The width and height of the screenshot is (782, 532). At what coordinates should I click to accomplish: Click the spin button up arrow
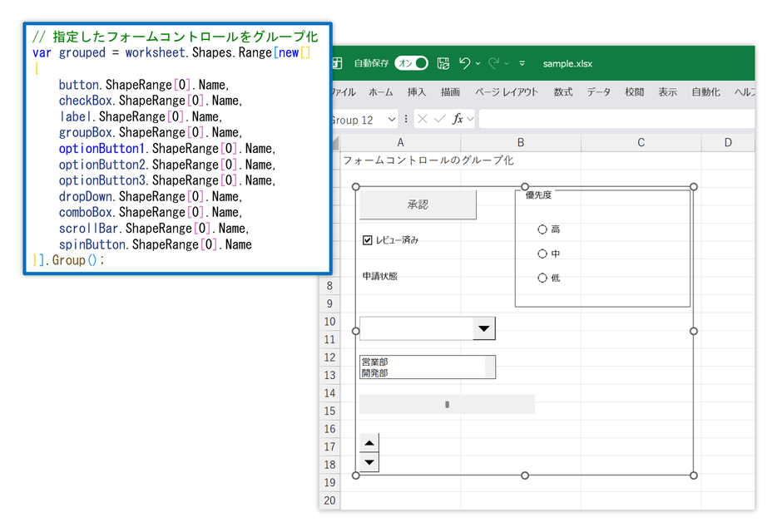point(369,443)
